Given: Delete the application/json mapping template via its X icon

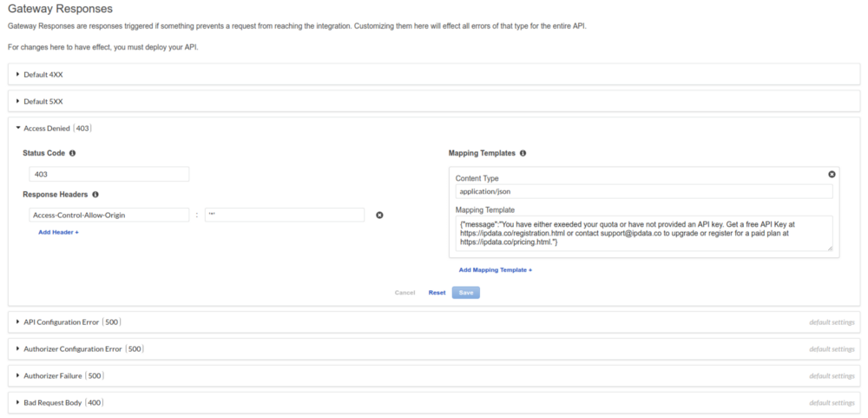Looking at the screenshot, I should (832, 174).
